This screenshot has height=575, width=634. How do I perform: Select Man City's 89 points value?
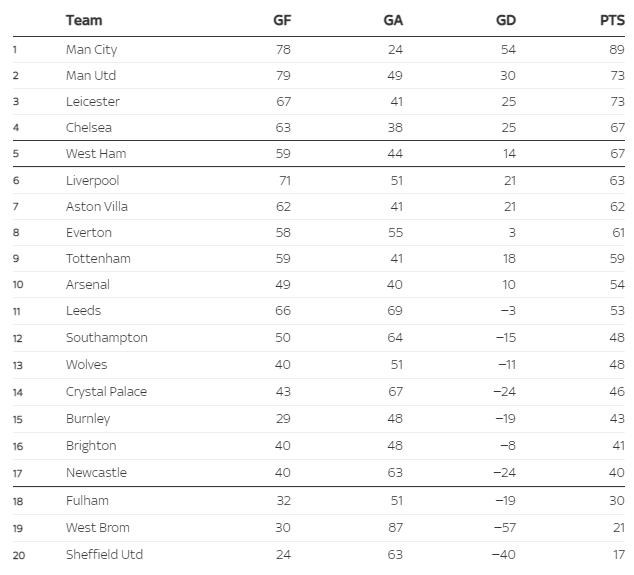[x=617, y=49]
